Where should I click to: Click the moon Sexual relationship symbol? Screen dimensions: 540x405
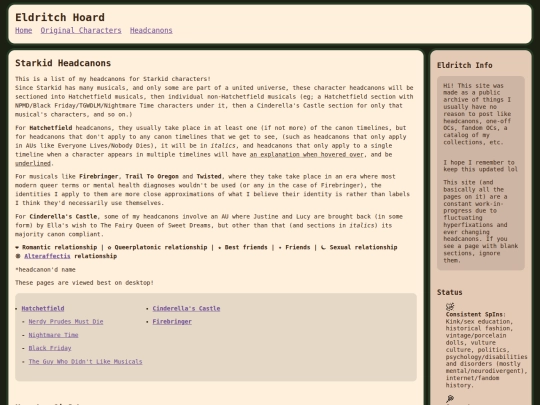click(x=323, y=247)
